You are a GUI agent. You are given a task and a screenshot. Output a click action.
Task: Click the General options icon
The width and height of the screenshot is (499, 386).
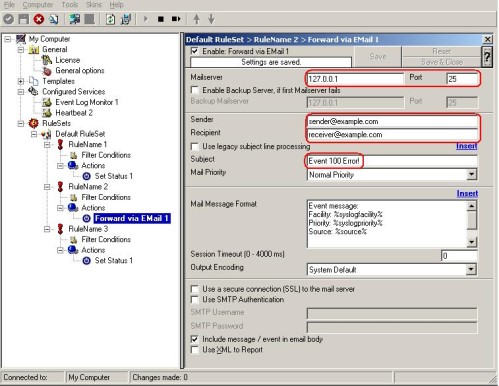47,71
